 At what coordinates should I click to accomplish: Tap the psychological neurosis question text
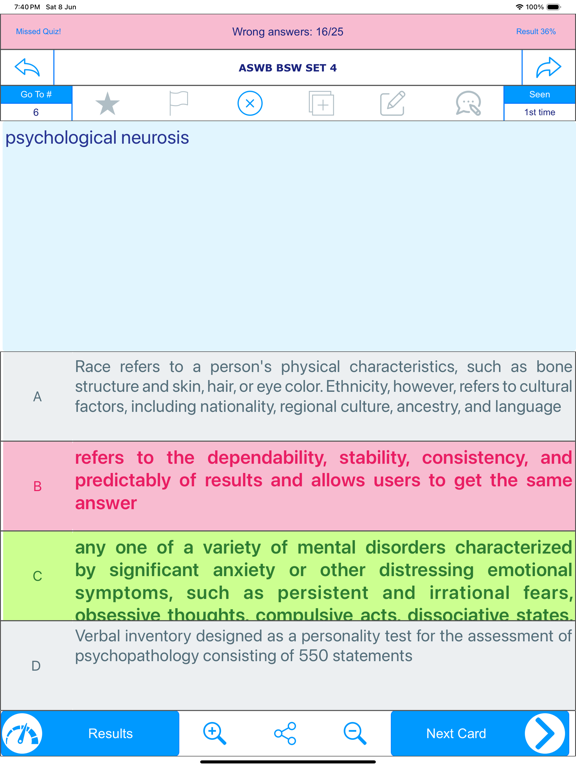click(x=97, y=138)
